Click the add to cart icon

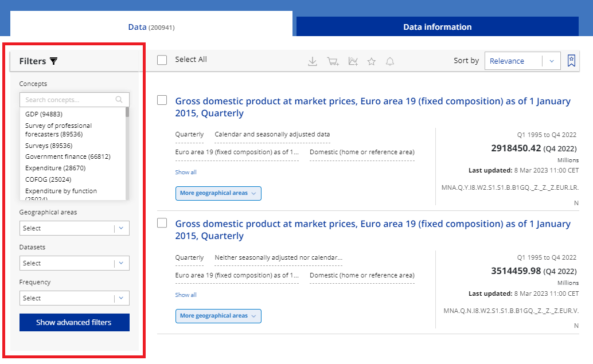[x=333, y=61]
